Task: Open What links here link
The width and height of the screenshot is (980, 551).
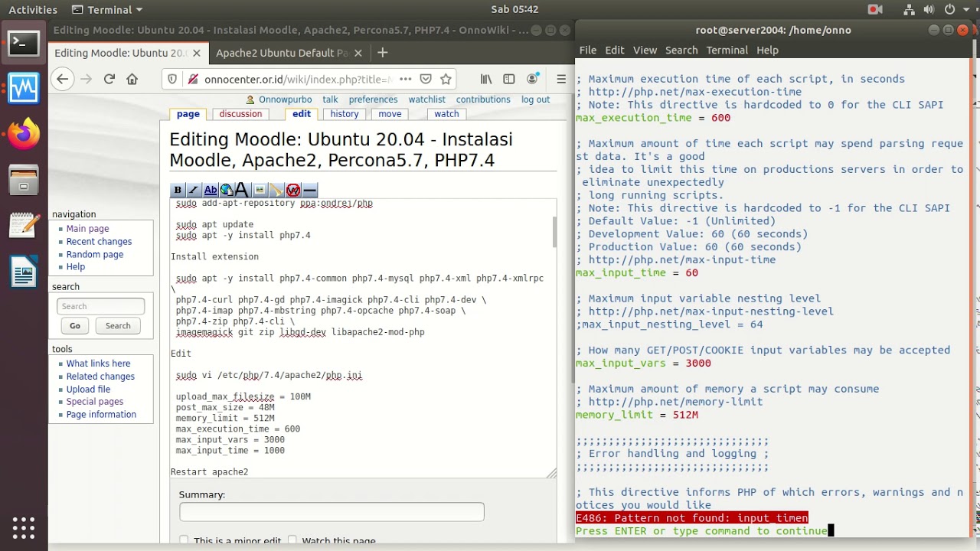Action: pos(98,364)
